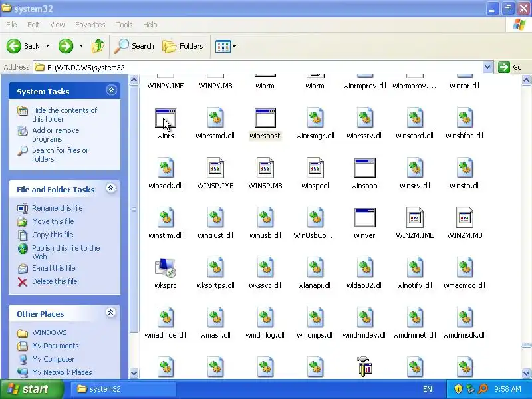
Task: Select the wmadmod.dll file icon
Action: click(x=464, y=267)
